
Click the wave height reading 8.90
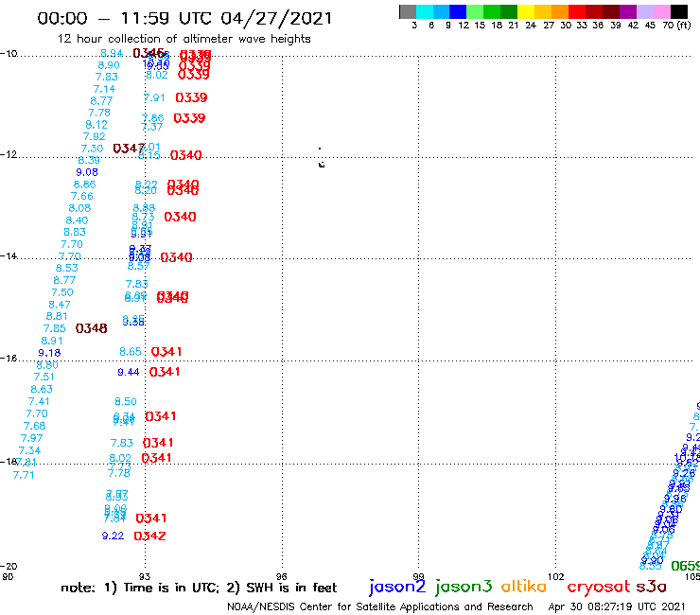pyautogui.click(x=109, y=65)
